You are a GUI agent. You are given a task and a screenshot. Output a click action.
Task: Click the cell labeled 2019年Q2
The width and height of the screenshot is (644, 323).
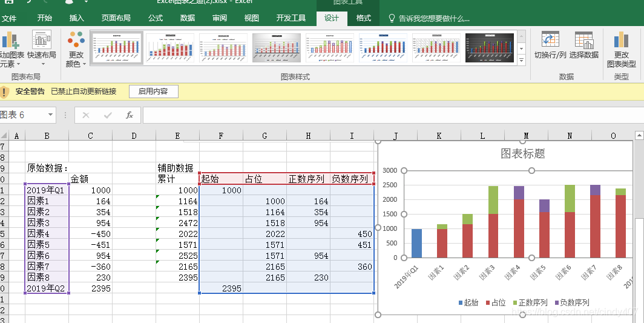coord(47,288)
